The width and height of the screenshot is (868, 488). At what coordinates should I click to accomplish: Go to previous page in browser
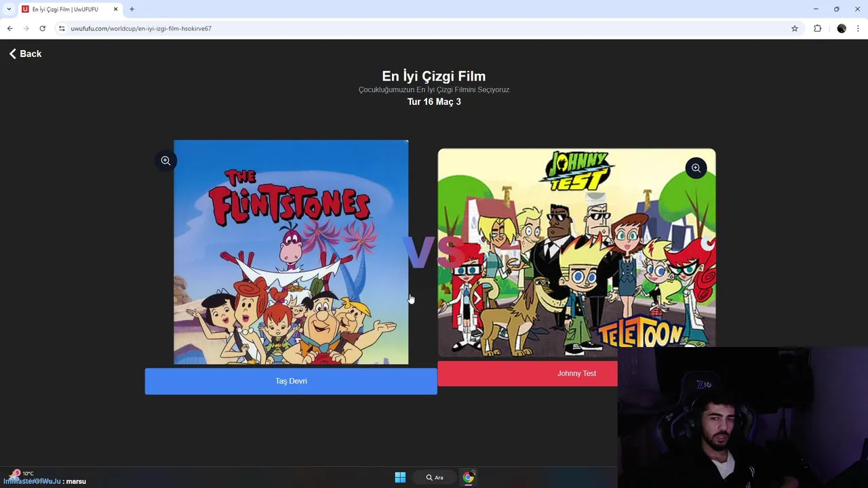pyautogui.click(x=9, y=28)
